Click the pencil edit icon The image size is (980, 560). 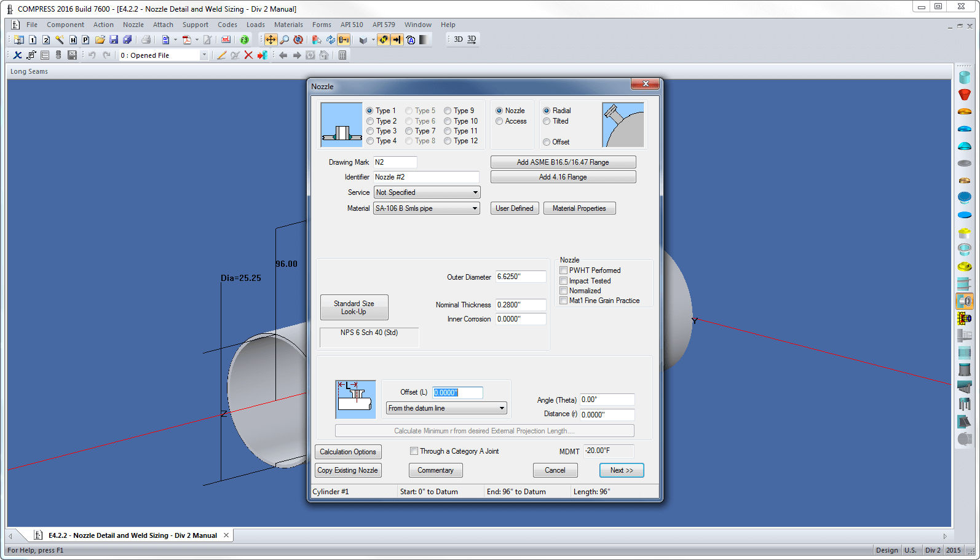tap(221, 55)
